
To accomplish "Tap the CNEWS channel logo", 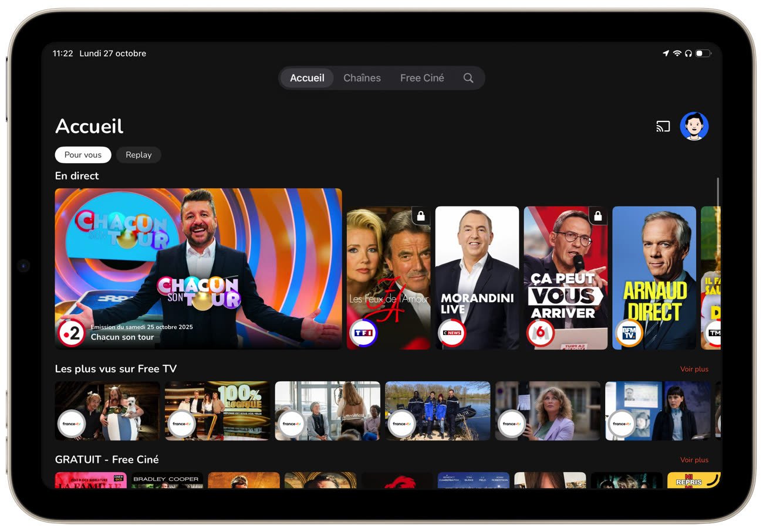I will [452, 333].
